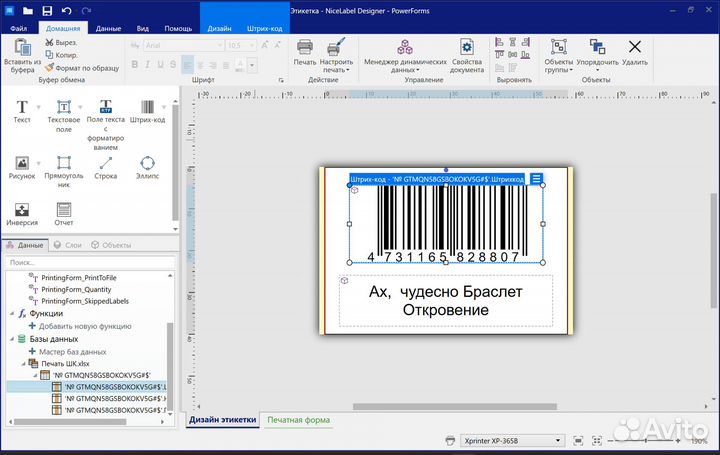
Task: Switch to Дизайн ribbon tab
Action: (x=219, y=28)
